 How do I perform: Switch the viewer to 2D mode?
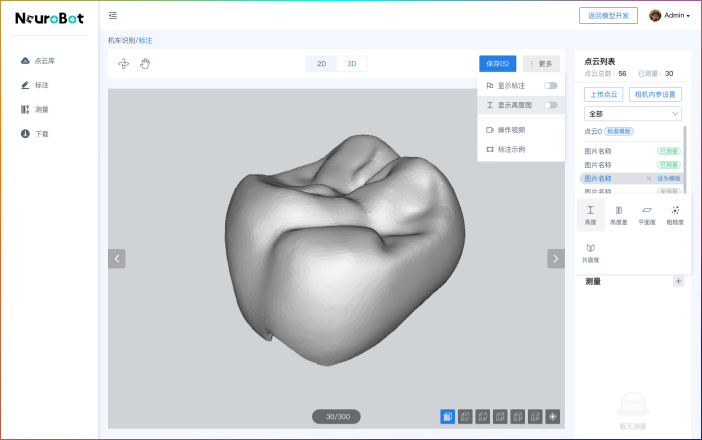coord(321,64)
